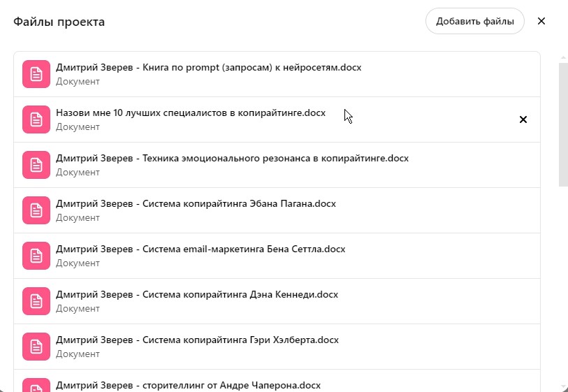Click the file list vertical scrollbar

click(x=563, y=124)
